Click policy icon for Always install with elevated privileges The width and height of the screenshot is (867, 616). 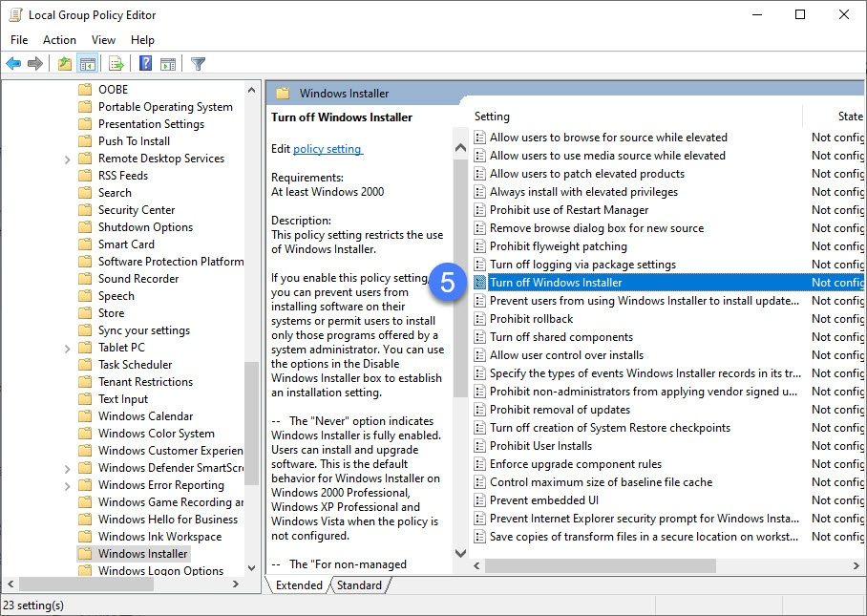pos(480,192)
